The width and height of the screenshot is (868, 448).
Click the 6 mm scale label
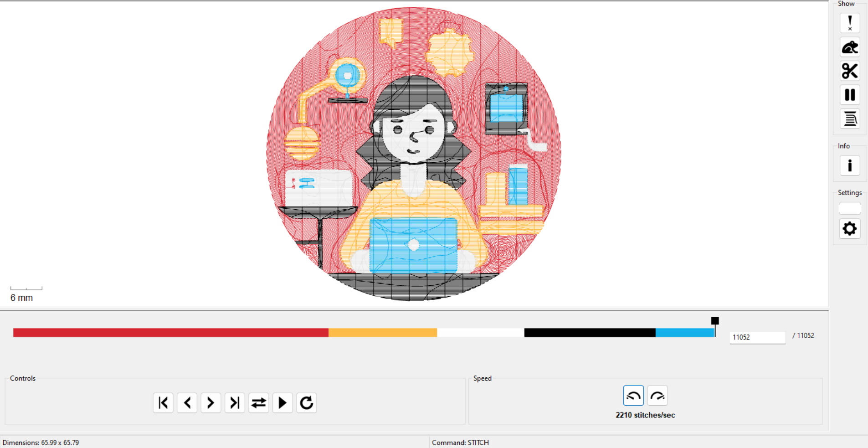coord(21,298)
